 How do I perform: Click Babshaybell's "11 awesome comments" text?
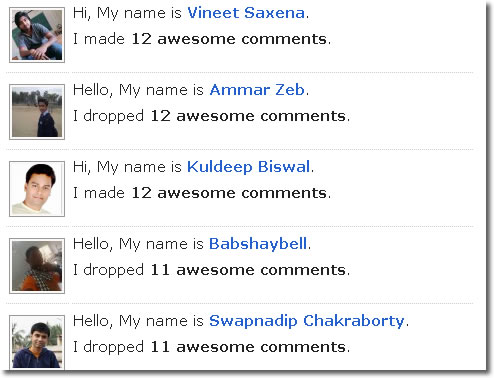click(248, 270)
